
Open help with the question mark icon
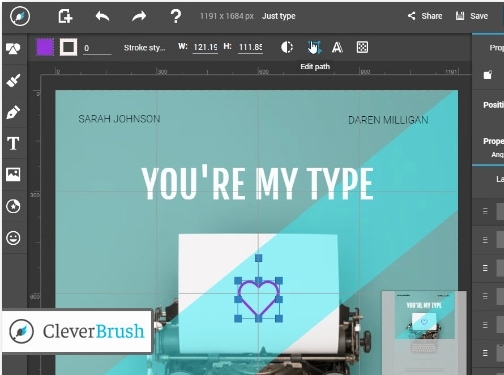pos(176,16)
